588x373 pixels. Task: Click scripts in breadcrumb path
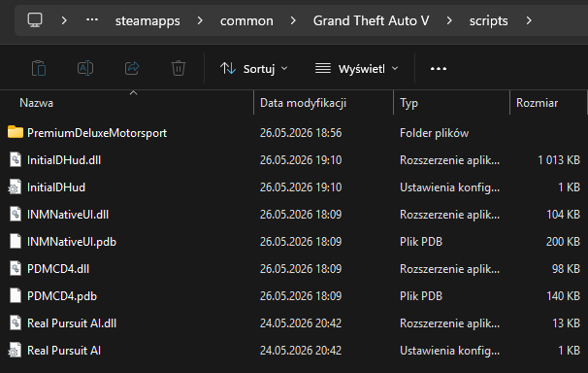click(488, 21)
